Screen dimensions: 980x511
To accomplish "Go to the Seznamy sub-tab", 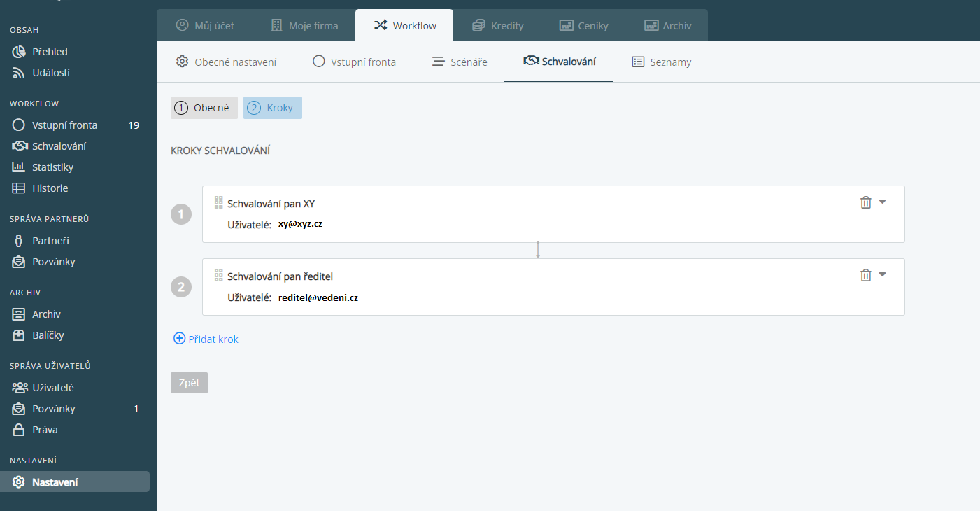I will 661,62.
